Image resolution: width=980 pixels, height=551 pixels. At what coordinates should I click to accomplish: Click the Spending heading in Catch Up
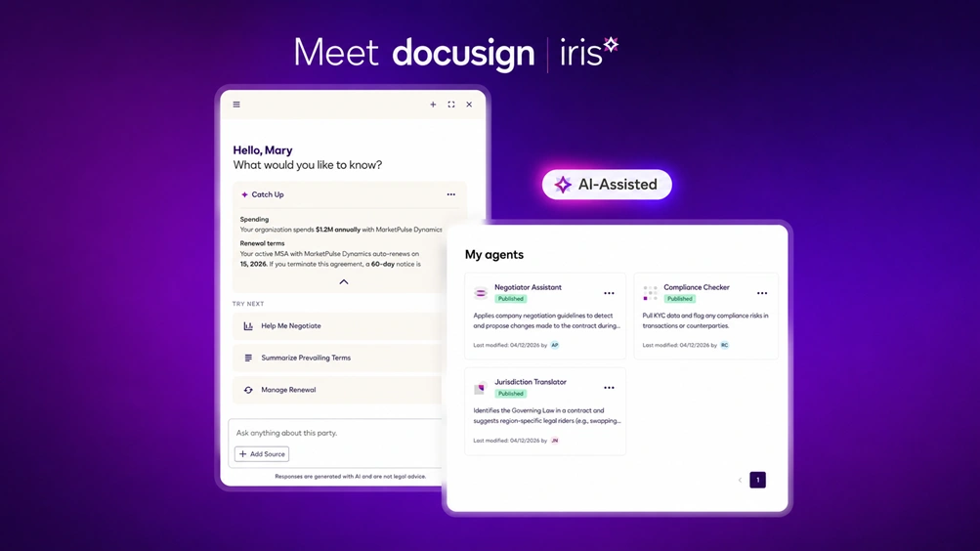coord(254,219)
